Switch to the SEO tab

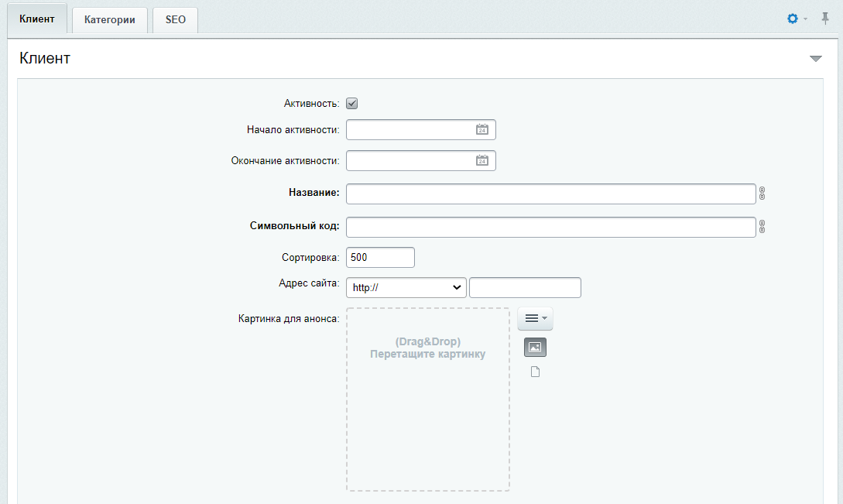coord(175,20)
